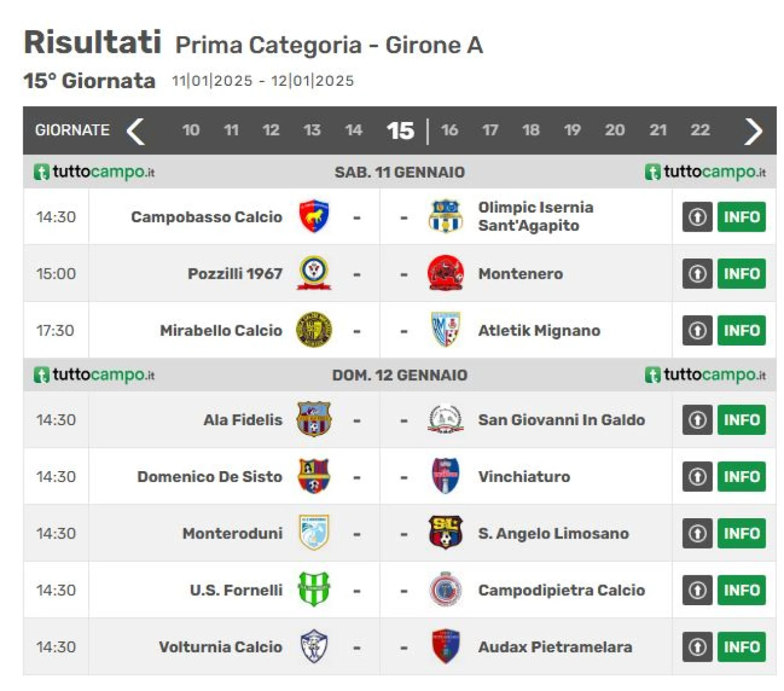Jump to giornata 22
Image resolution: width=784 pixels, height=691 pixels.
click(700, 130)
